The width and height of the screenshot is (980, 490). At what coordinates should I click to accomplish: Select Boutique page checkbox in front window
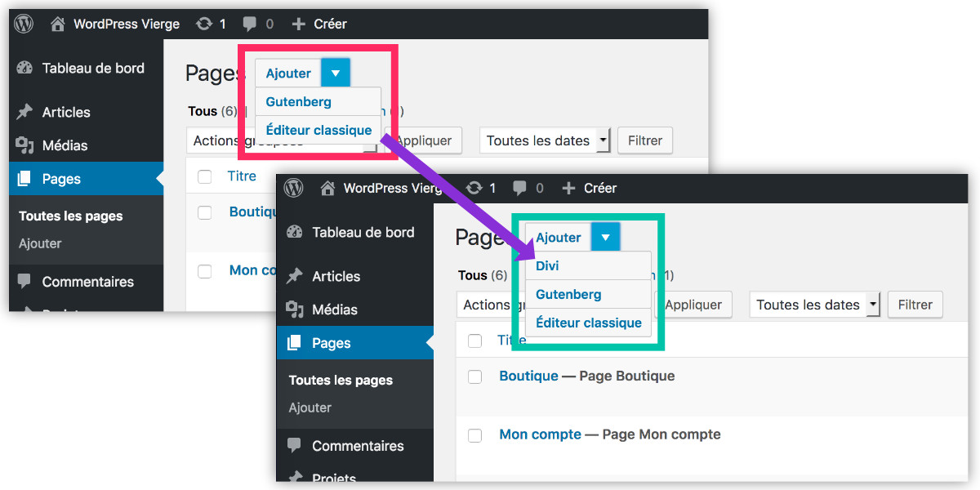pyautogui.click(x=475, y=376)
